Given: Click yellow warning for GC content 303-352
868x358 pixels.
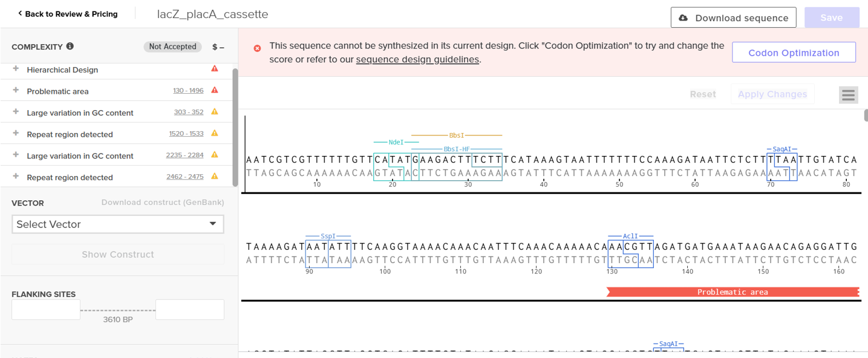Looking at the screenshot, I should 215,112.
